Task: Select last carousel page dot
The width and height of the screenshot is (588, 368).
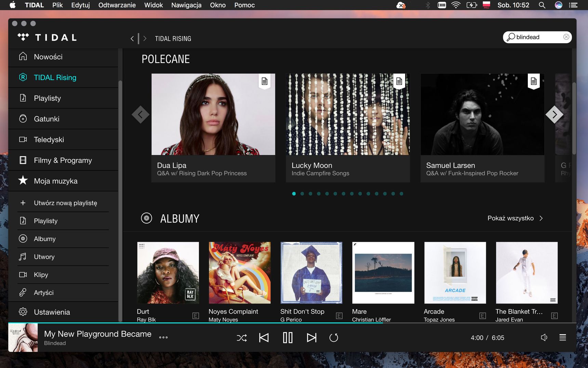Action: (x=401, y=194)
